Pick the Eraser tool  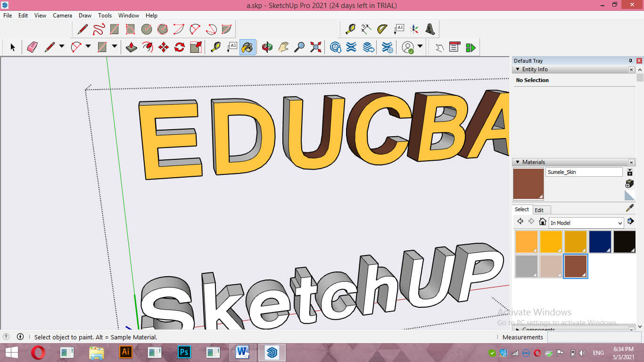[32, 47]
